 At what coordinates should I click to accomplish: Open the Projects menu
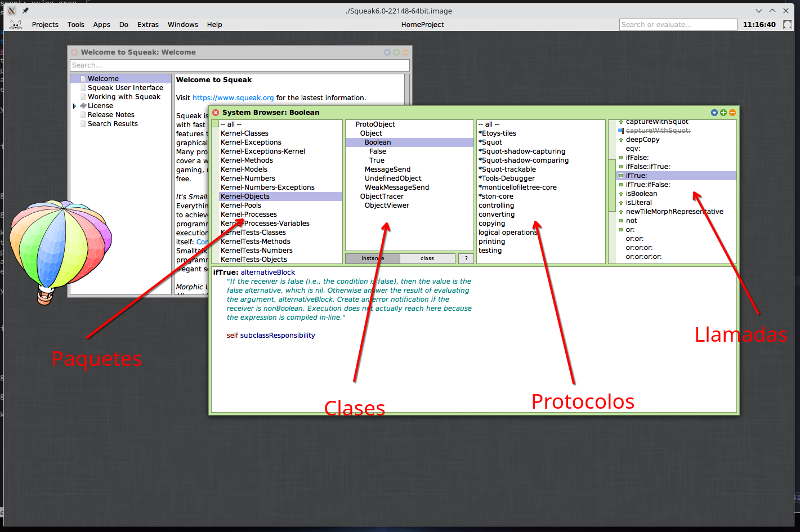tap(45, 25)
